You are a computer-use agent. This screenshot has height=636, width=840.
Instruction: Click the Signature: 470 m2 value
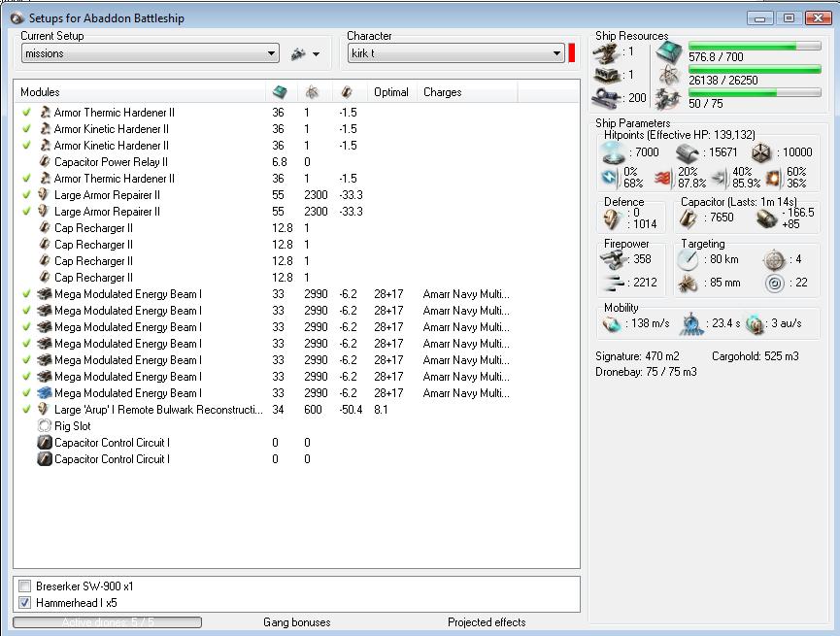tap(637, 356)
